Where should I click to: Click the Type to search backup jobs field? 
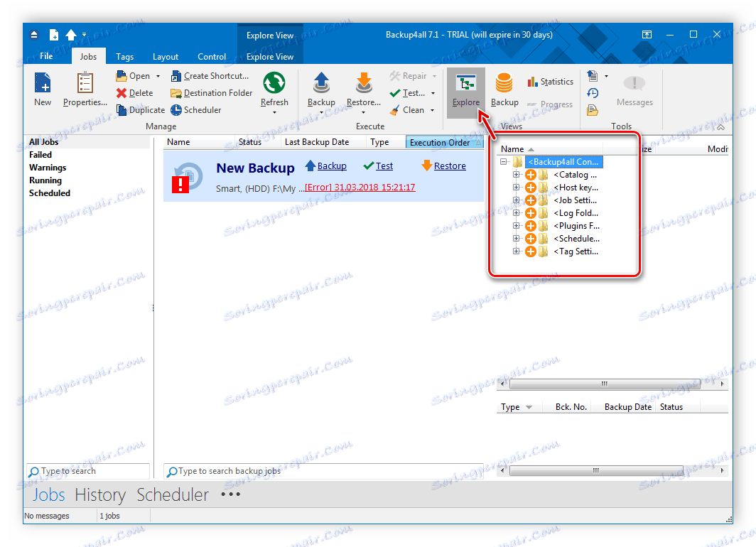tap(323, 471)
